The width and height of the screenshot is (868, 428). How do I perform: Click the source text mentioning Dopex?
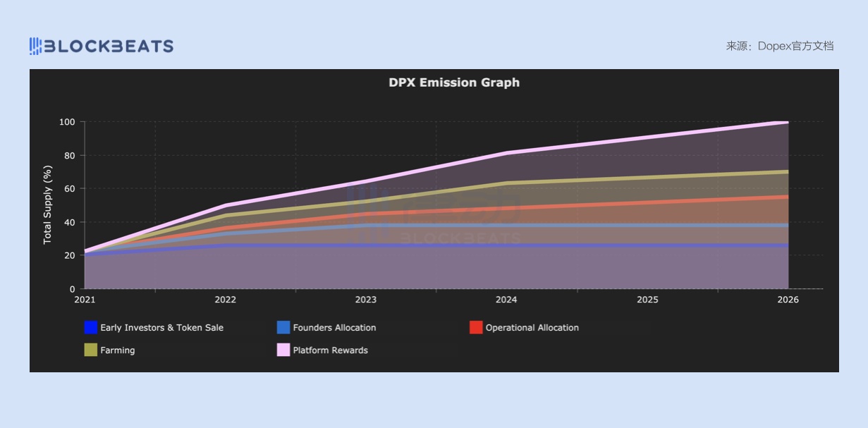coord(780,46)
